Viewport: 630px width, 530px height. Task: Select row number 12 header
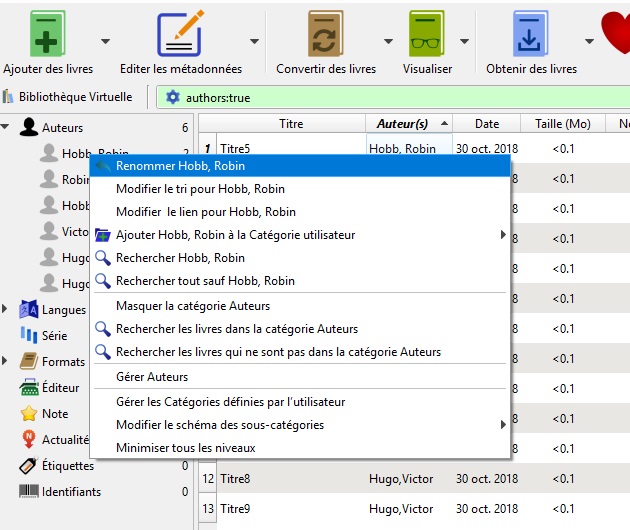(x=208, y=479)
